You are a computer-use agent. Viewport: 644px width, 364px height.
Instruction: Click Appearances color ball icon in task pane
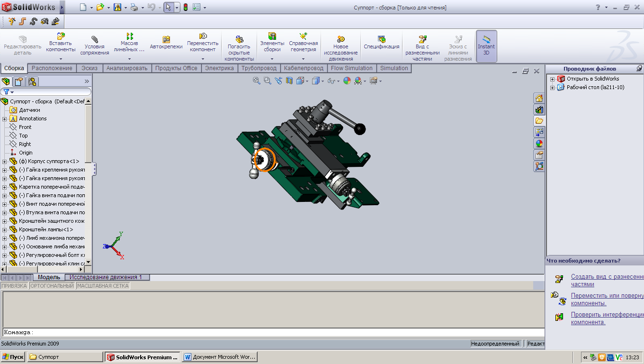[539, 144]
